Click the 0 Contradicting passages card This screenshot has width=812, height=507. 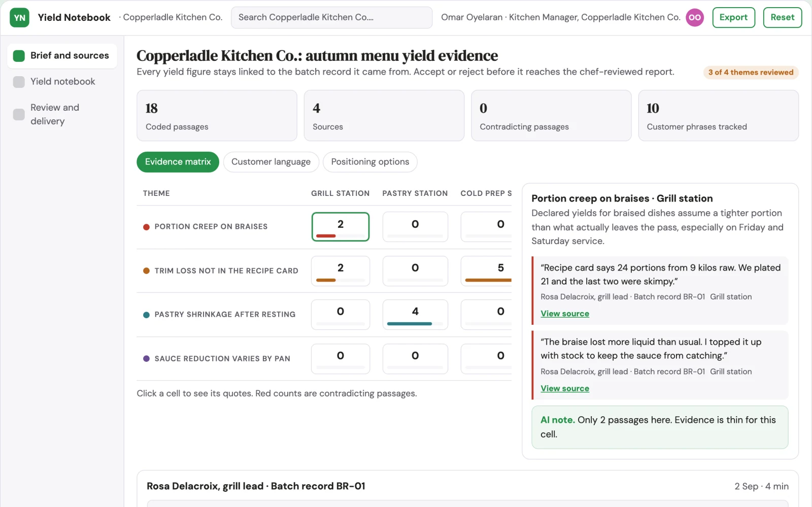[x=551, y=116]
